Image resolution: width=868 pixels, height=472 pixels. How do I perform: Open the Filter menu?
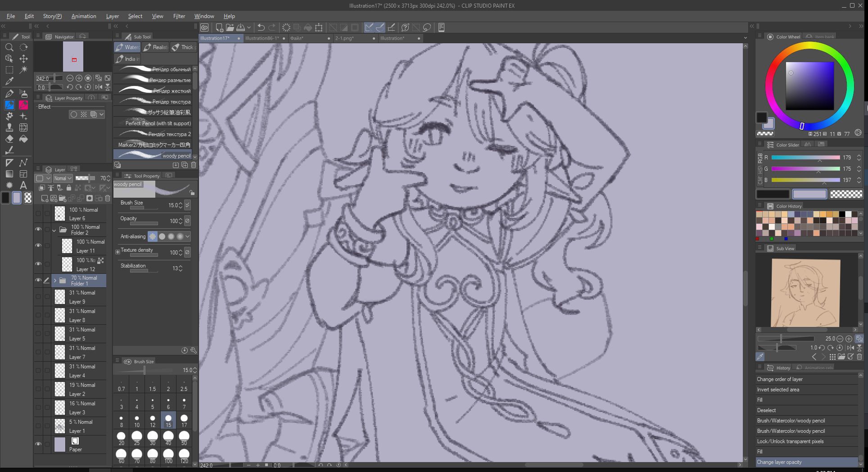179,16
